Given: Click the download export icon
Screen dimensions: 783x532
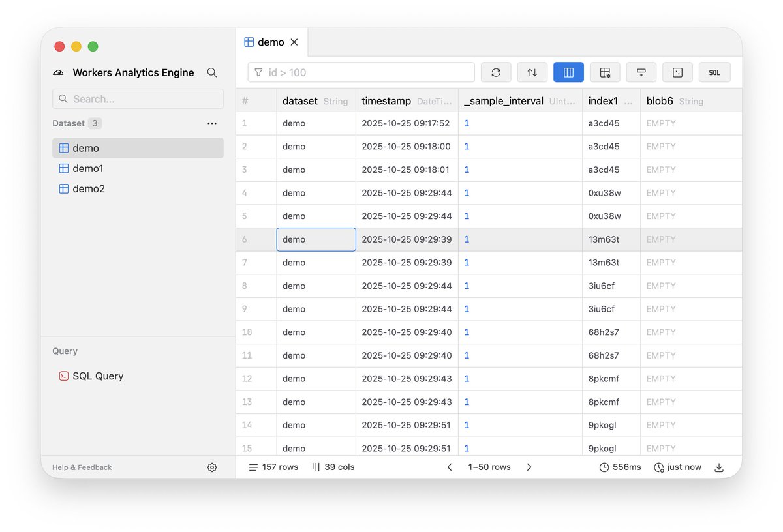Looking at the screenshot, I should pyautogui.click(x=719, y=467).
